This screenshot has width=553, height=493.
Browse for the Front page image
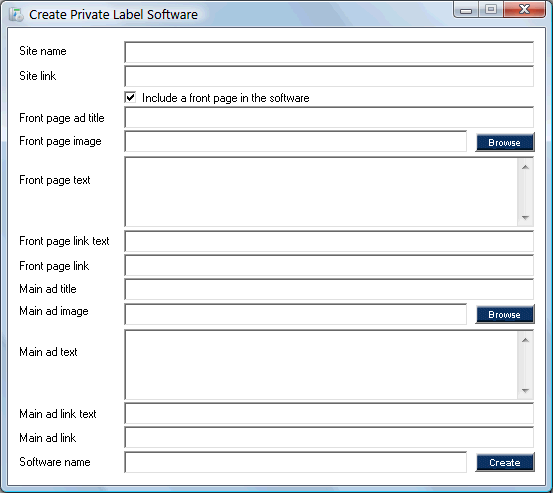click(505, 142)
